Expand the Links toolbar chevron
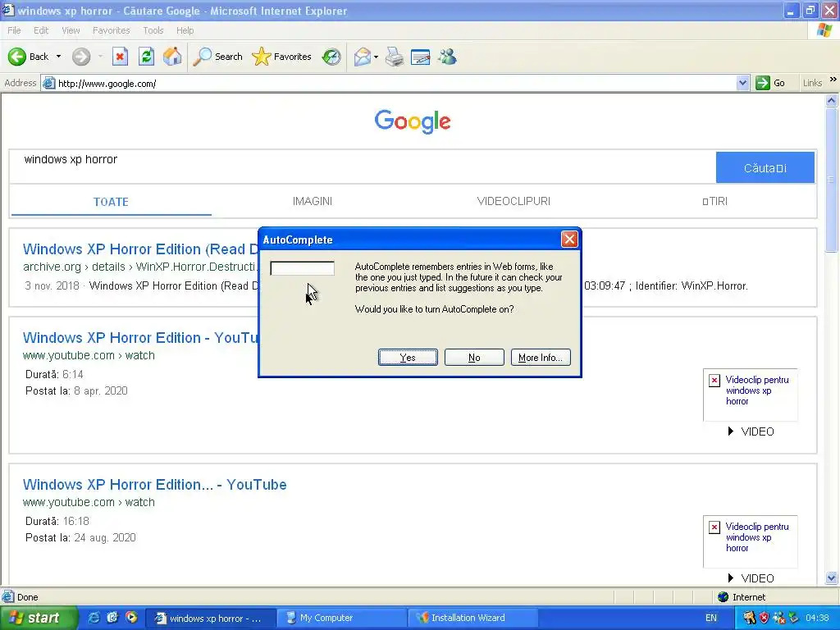840x630 pixels. coord(833,80)
